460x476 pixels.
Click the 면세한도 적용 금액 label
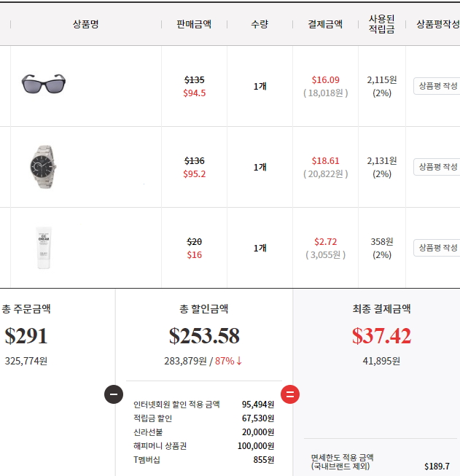pos(343,461)
